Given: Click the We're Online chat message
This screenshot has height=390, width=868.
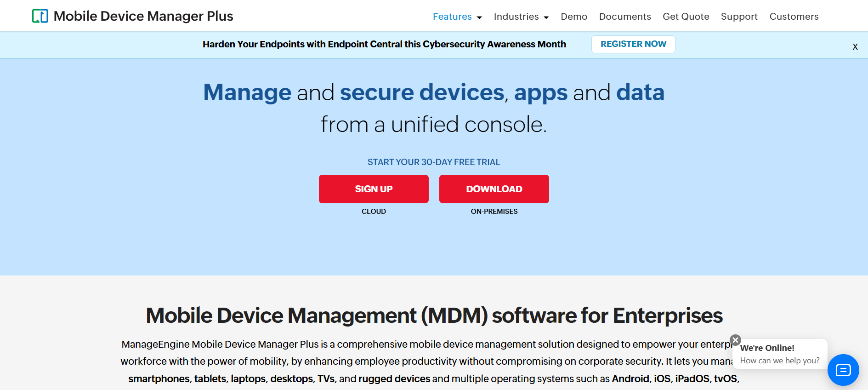Looking at the screenshot, I should pos(780,354).
